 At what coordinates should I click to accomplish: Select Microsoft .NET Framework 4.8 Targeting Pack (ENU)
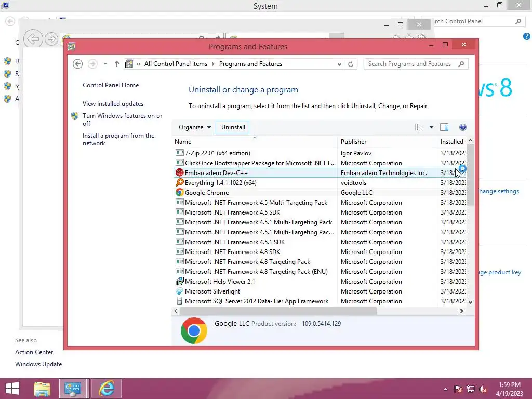tap(320, 271)
